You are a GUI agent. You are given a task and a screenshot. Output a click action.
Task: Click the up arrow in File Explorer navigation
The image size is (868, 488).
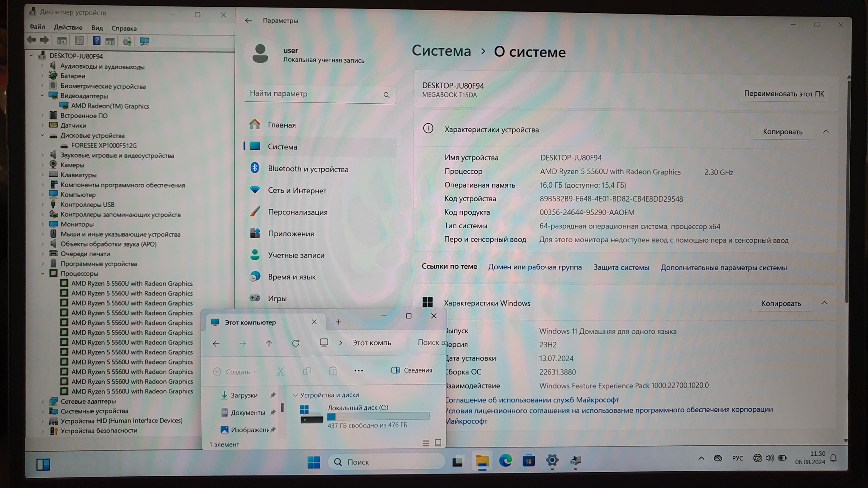[x=269, y=343]
